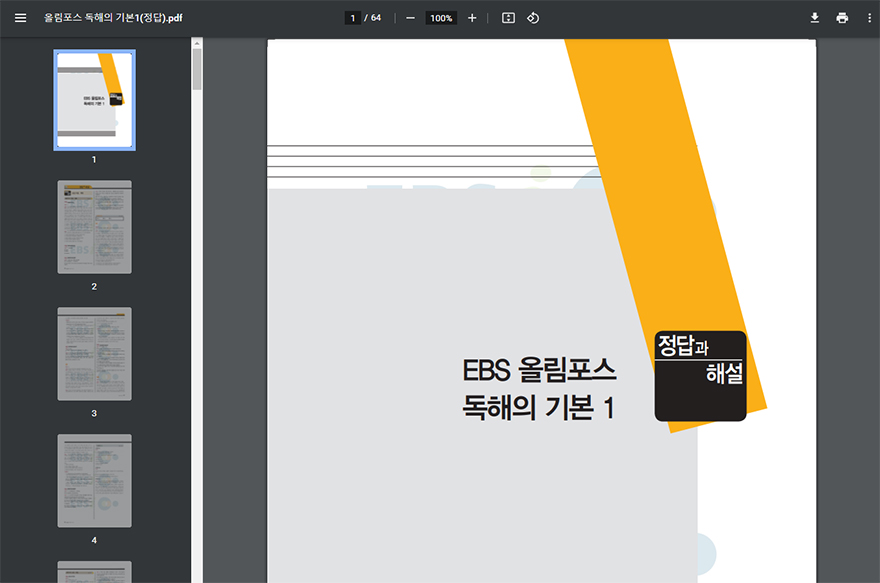Go to page 4 thumbnail

[94, 480]
